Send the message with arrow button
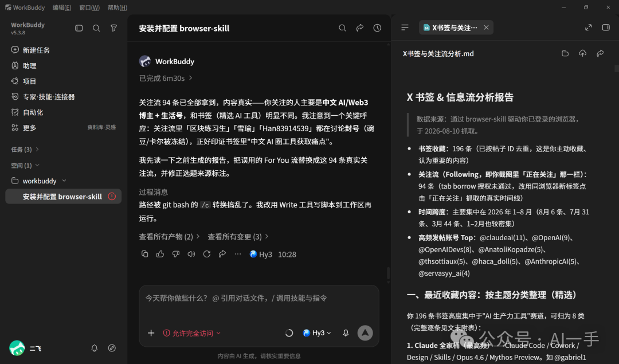 coord(365,333)
